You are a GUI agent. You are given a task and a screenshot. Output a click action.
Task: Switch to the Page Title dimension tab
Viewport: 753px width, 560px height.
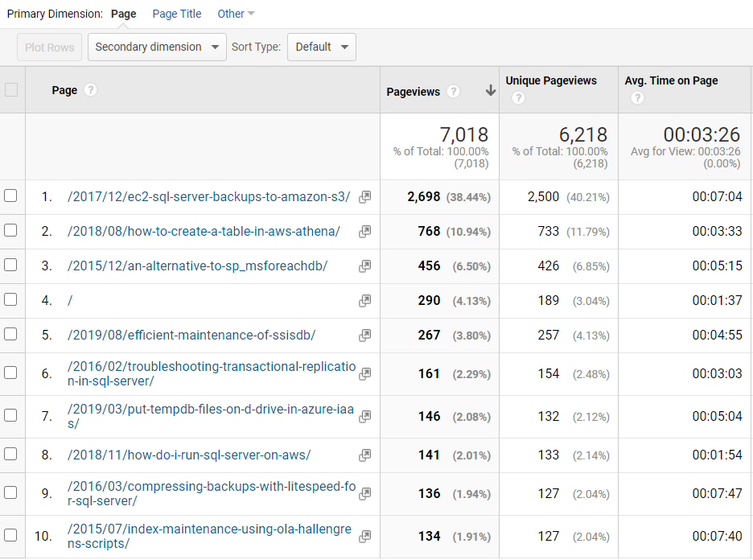pos(176,14)
